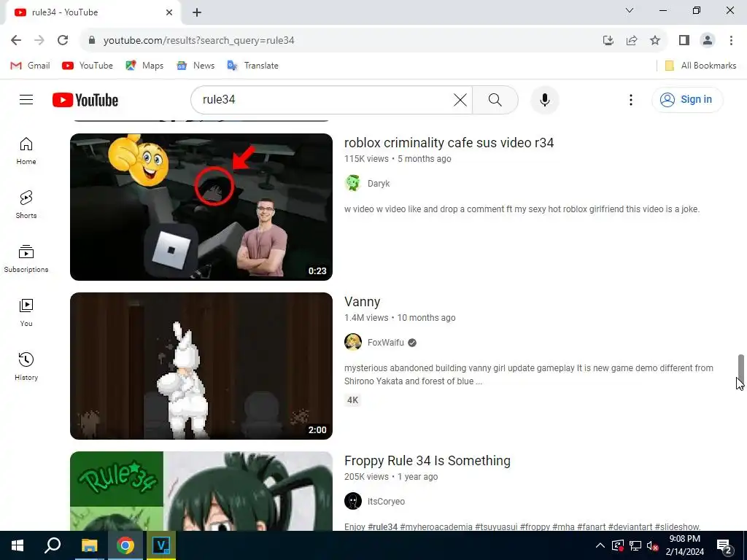Open the You section in sidebar
The width and height of the screenshot is (747, 560).
26,312
